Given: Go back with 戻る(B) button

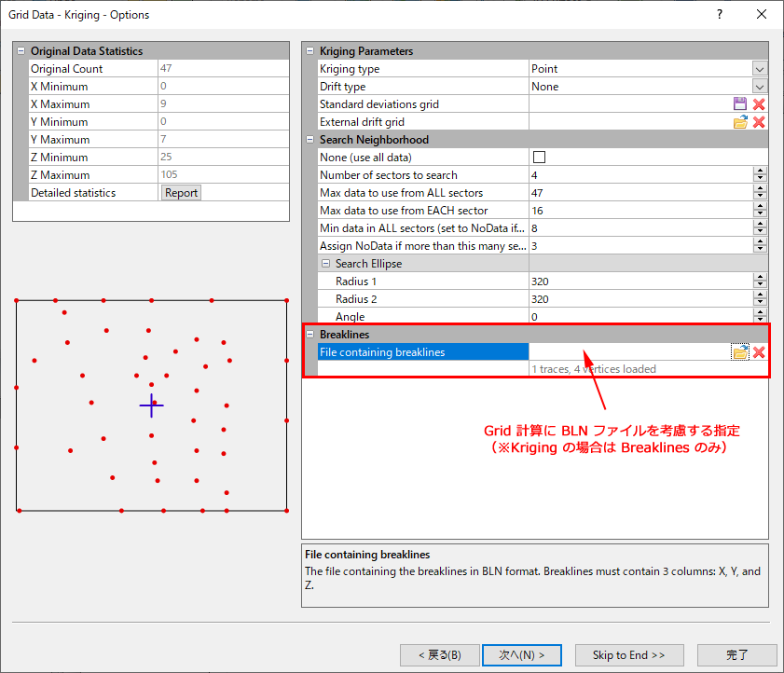Looking at the screenshot, I should pyautogui.click(x=437, y=655).
